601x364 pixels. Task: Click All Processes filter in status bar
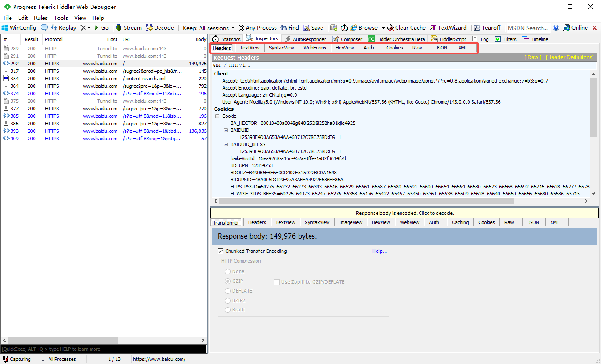tap(58, 359)
